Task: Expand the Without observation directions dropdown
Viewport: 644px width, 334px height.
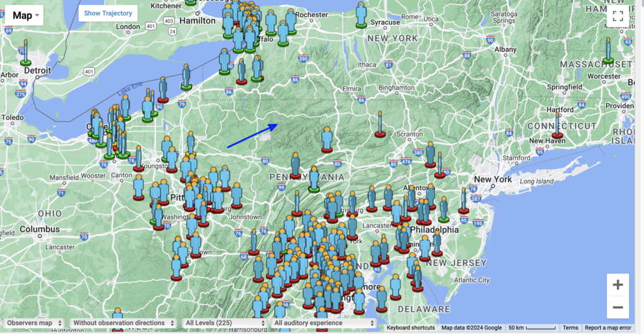Action: (123, 323)
